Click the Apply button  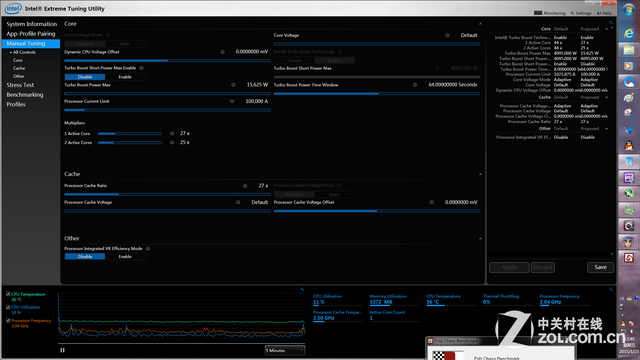(509, 267)
